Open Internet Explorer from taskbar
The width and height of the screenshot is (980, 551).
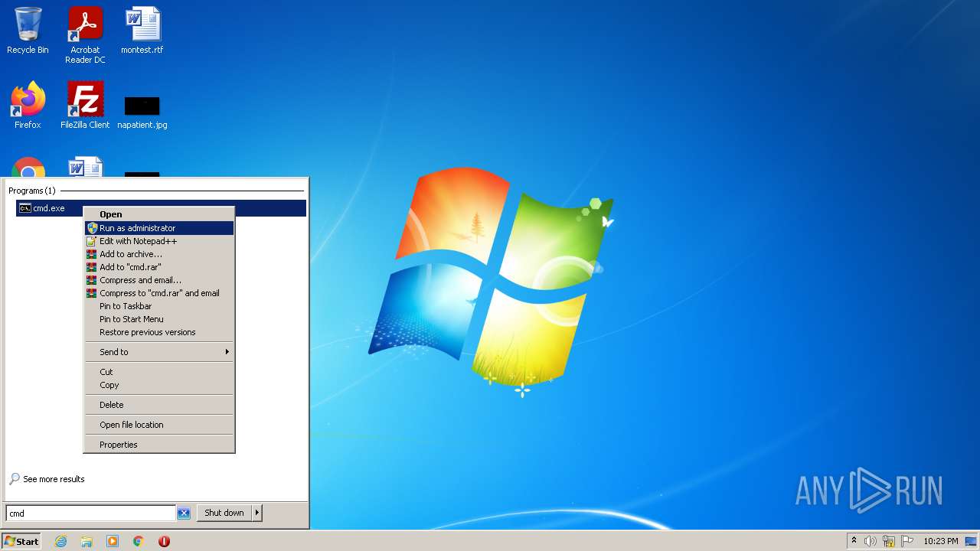tap(60, 541)
